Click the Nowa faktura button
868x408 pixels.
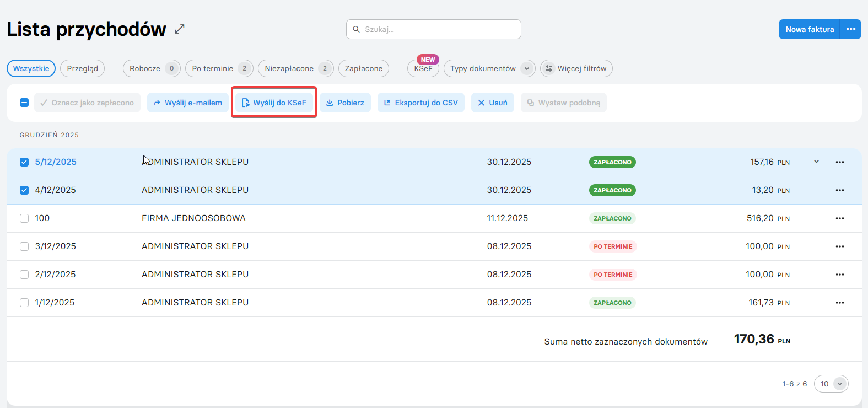coord(809,29)
